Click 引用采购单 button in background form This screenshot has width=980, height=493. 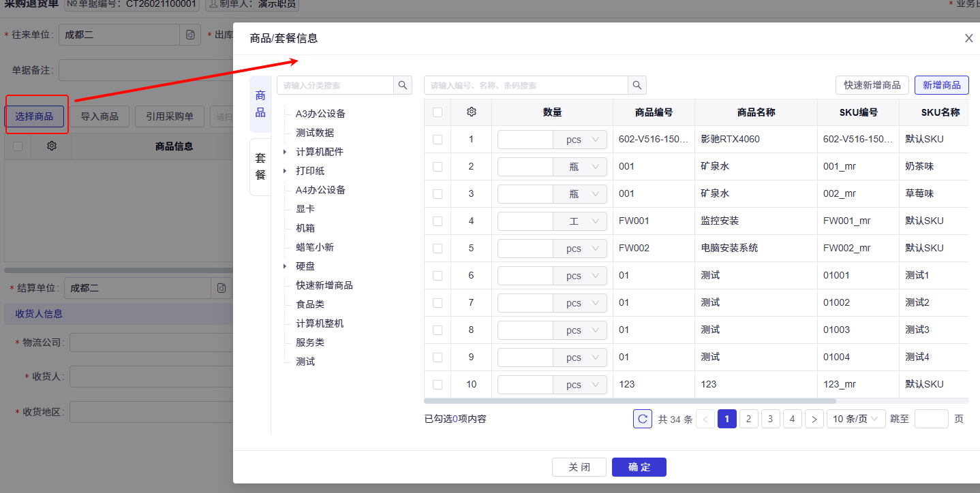pyautogui.click(x=170, y=116)
